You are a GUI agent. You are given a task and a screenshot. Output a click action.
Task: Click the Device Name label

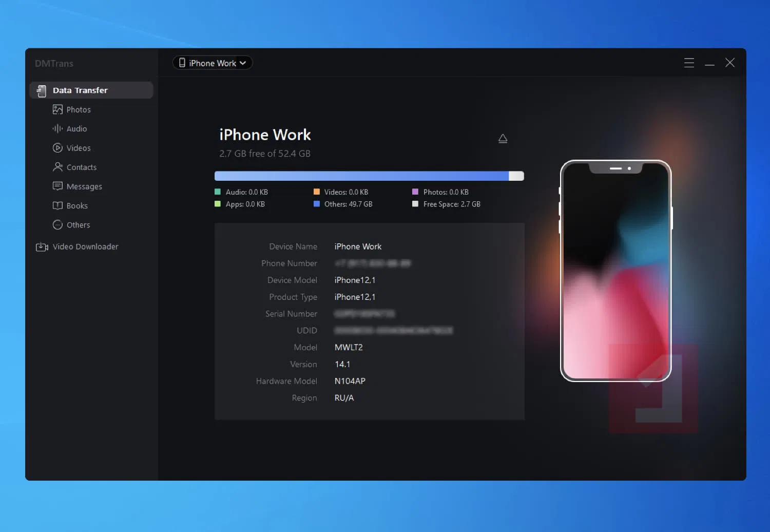293,246
